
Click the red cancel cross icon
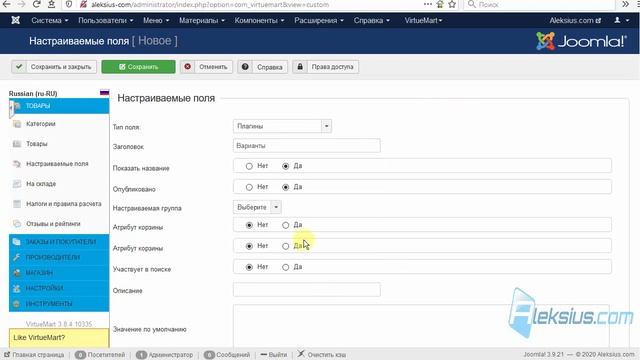tap(187, 67)
